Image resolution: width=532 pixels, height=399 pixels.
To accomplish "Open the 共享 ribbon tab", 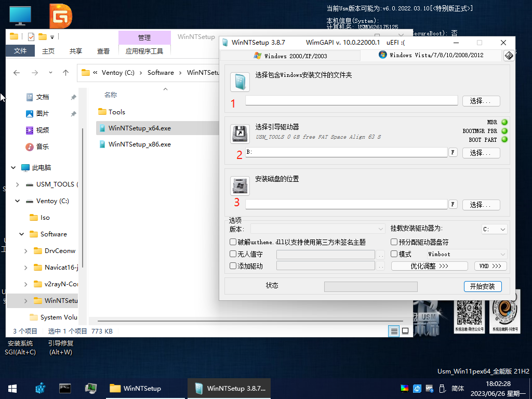I will coord(76,51).
